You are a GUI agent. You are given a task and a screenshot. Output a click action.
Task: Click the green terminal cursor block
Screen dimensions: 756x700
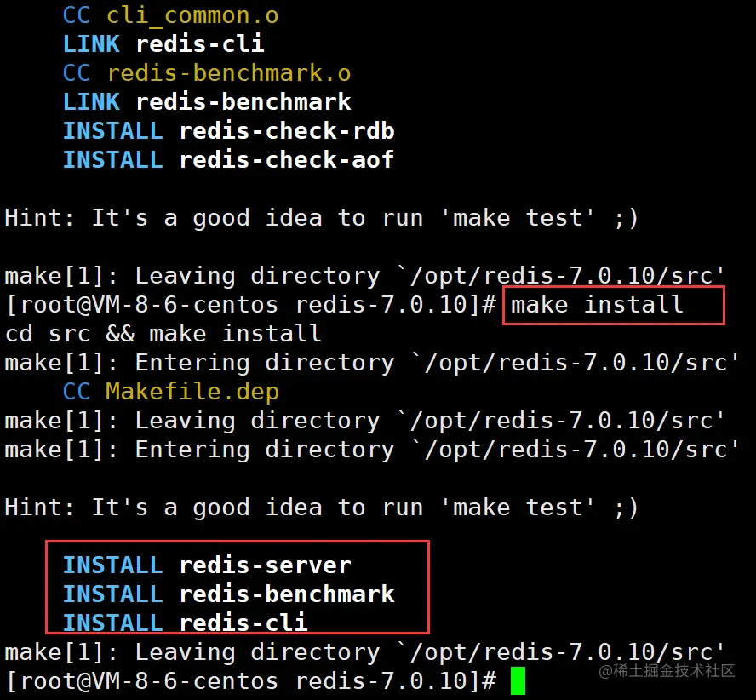(518, 680)
